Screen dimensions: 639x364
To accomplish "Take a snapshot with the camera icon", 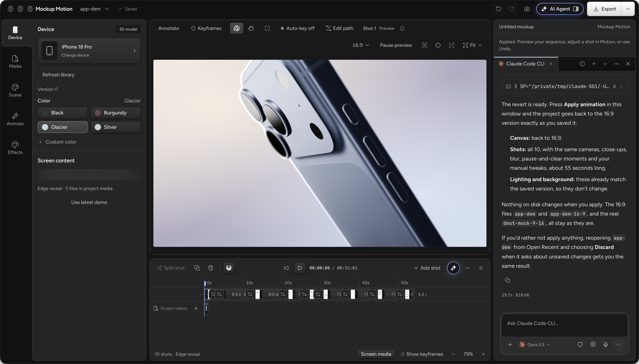I will click(x=527, y=9).
